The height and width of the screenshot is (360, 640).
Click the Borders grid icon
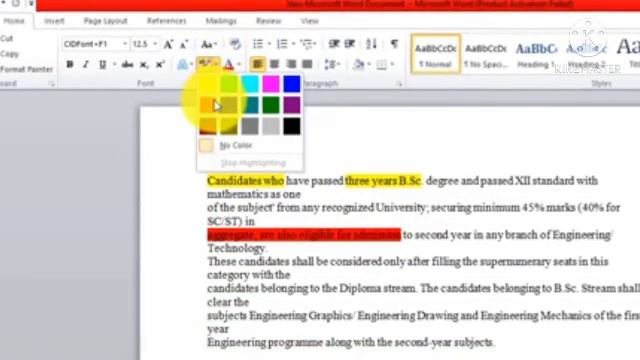381,64
